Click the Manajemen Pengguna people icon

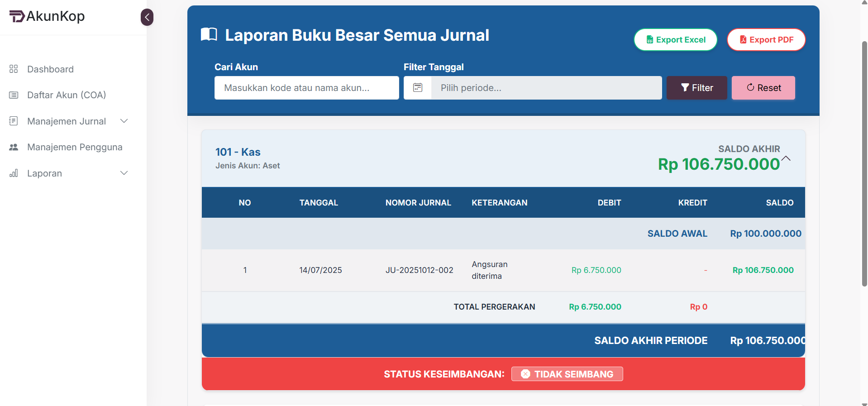pyautogui.click(x=14, y=147)
